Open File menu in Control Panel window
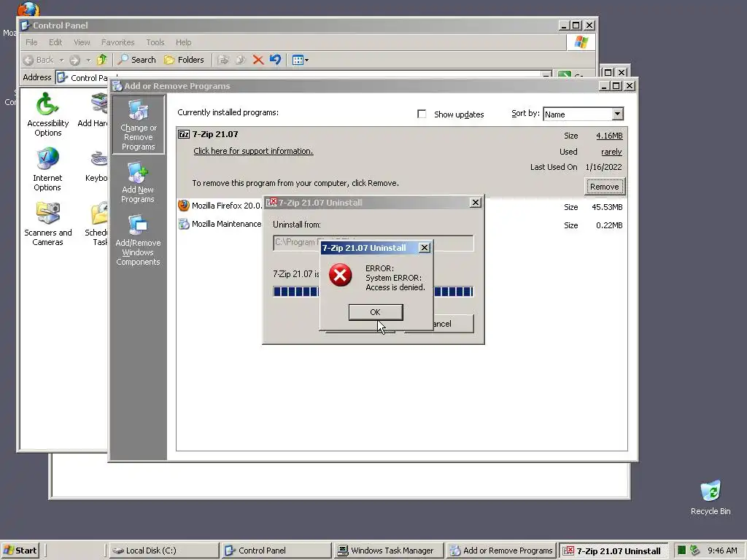Image resolution: width=747 pixels, height=560 pixels. click(x=31, y=42)
